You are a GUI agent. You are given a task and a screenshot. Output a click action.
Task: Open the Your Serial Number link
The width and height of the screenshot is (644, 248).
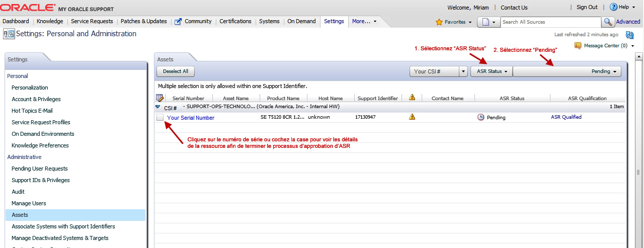pos(191,118)
